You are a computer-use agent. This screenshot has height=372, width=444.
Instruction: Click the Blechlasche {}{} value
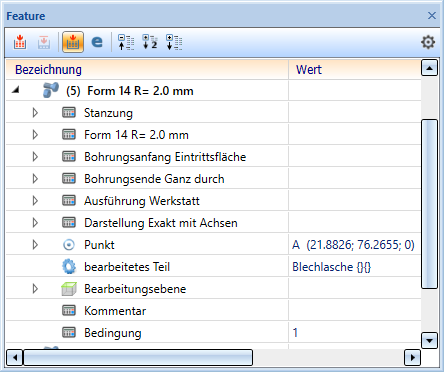(x=332, y=267)
